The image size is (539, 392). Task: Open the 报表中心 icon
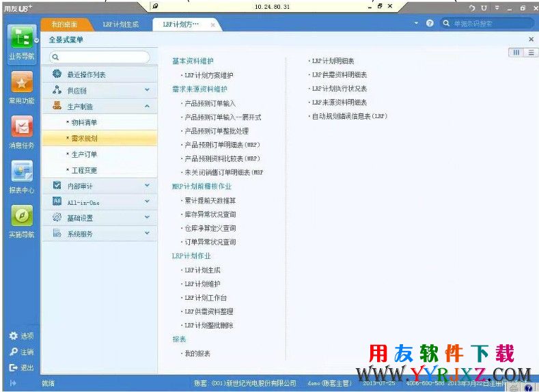[22, 171]
